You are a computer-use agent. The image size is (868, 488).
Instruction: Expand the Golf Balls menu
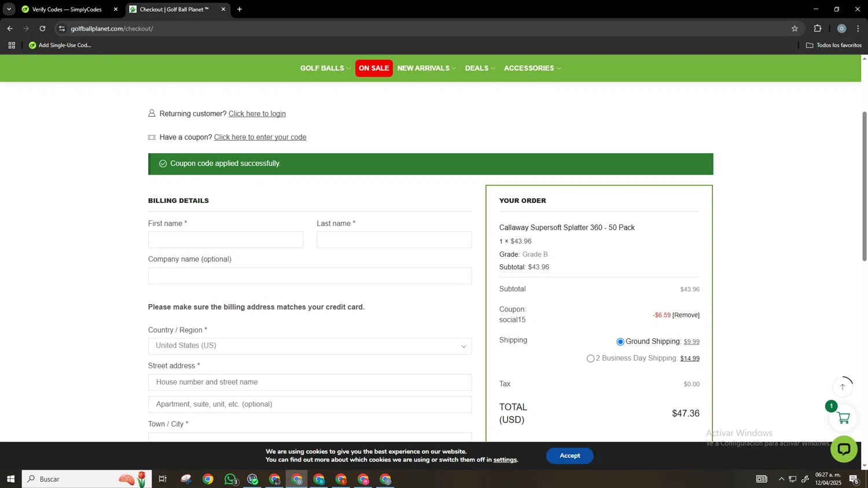(x=325, y=68)
